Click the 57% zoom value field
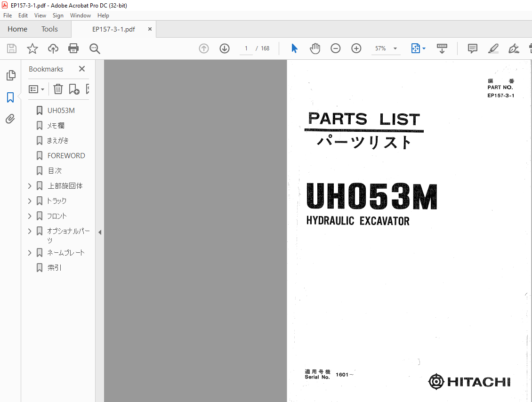Image resolution: width=532 pixels, height=402 pixels. coord(381,48)
